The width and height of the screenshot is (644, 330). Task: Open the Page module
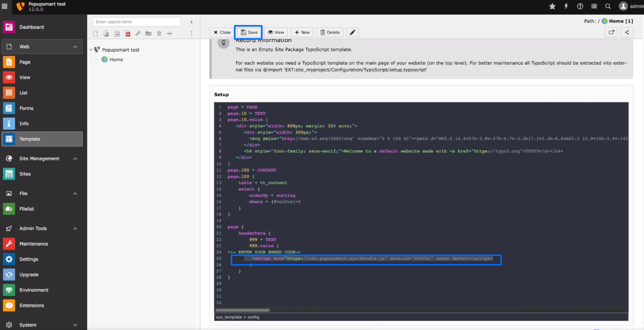pos(42,62)
